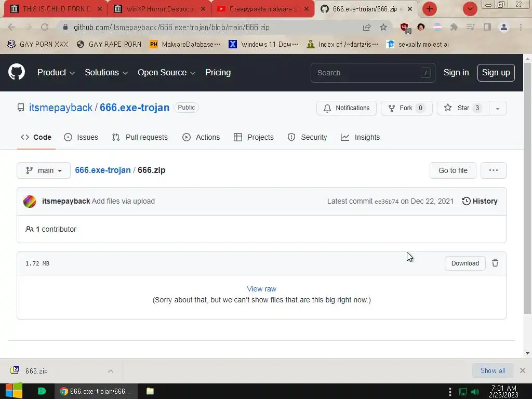Switch to the Code tab
The image size is (532, 399).
coord(36,137)
